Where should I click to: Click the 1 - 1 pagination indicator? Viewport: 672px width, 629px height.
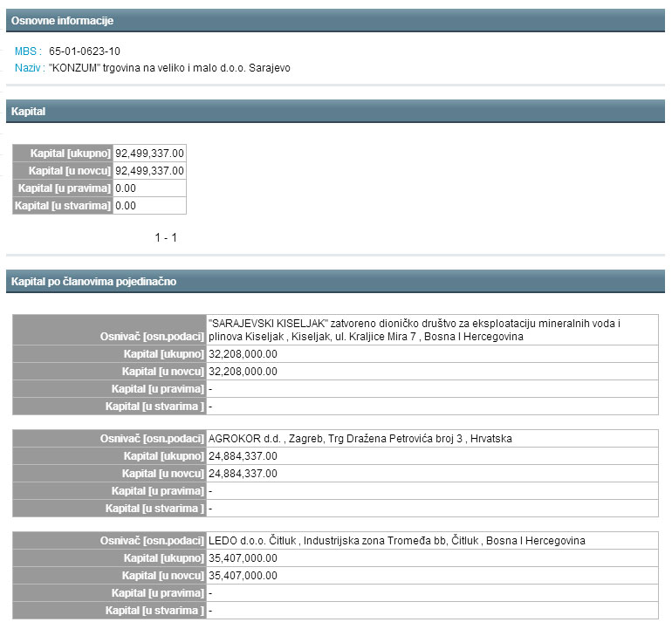point(166,237)
